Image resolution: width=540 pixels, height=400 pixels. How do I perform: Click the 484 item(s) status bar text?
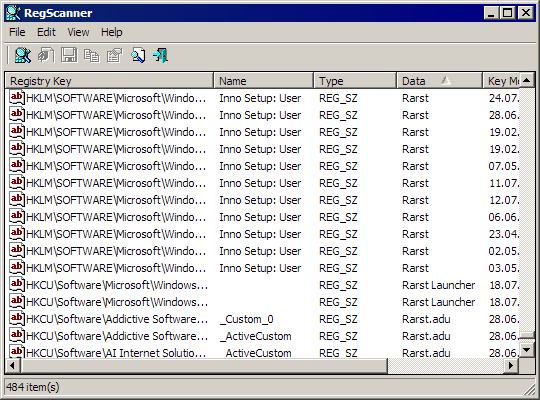click(33, 387)
